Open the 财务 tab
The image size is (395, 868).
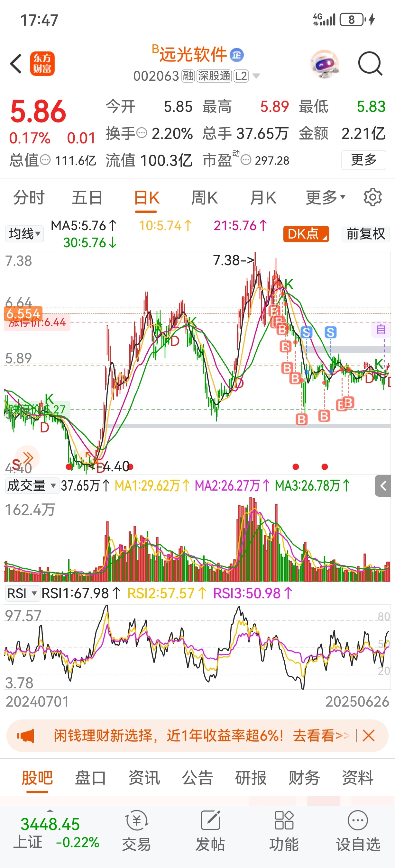click(304, 778)
